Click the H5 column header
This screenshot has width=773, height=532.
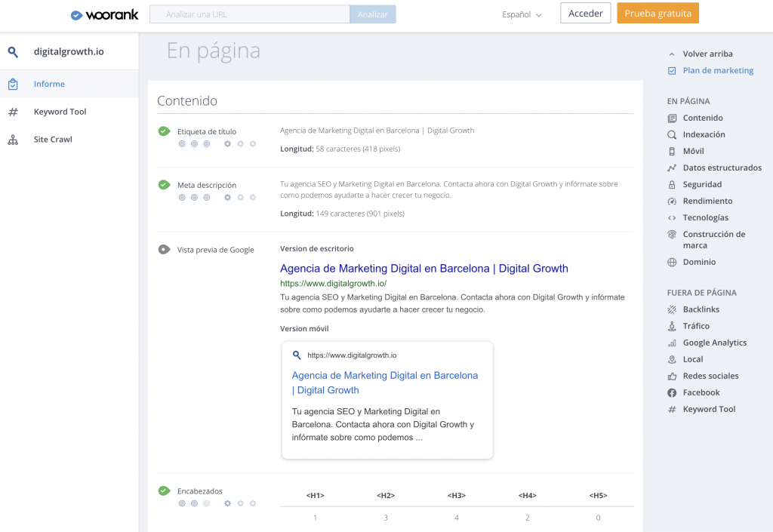pos(598,496)
